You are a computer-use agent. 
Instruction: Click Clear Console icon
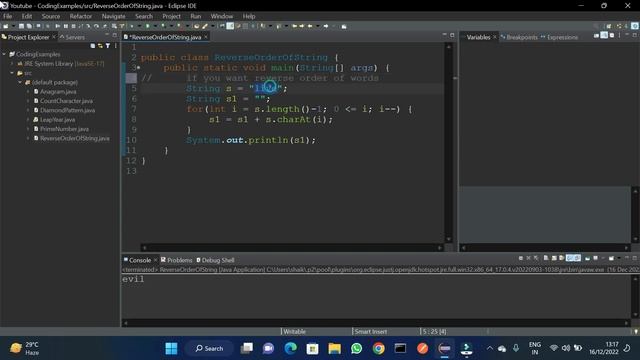click(x=546, y=258)
